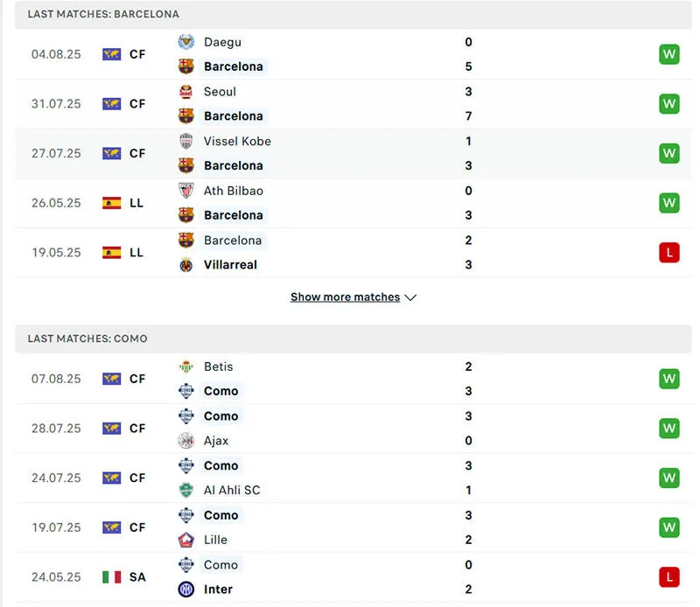Click the Spain flag on 26.05.25 row
This screenshot has height=607, width=700.
pos(112,203)
